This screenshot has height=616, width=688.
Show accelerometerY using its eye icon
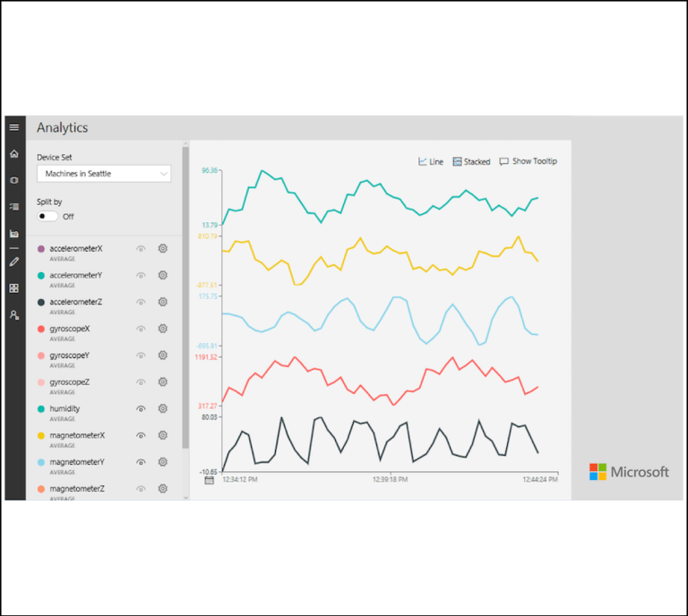click(x=141, y=276)
